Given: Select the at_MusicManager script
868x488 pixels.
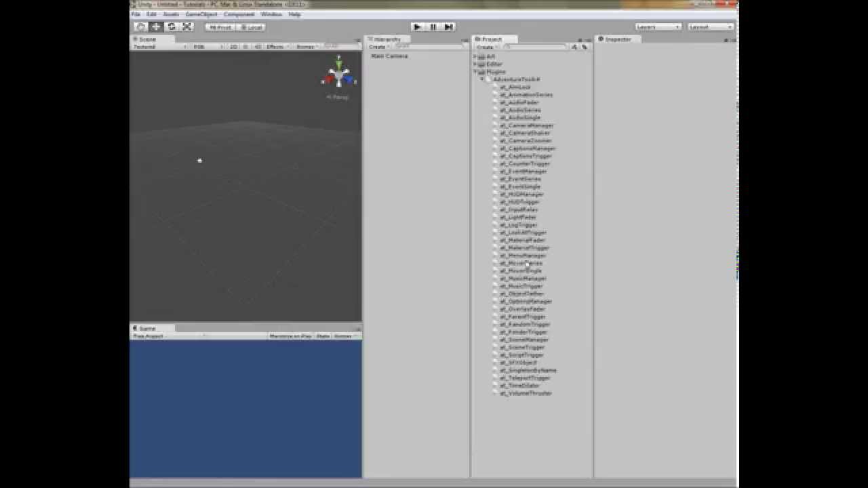Looking at the screenshot, I should click(523, 279).
